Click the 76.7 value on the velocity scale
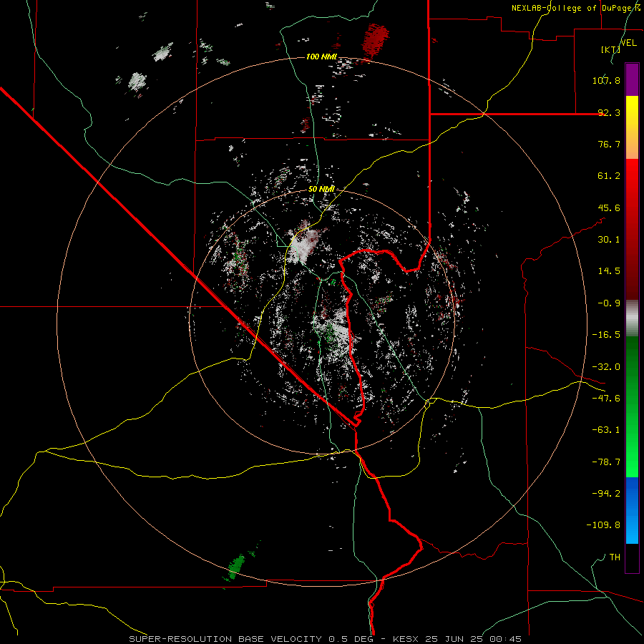The image size is (644, 644). pos(609,144)
